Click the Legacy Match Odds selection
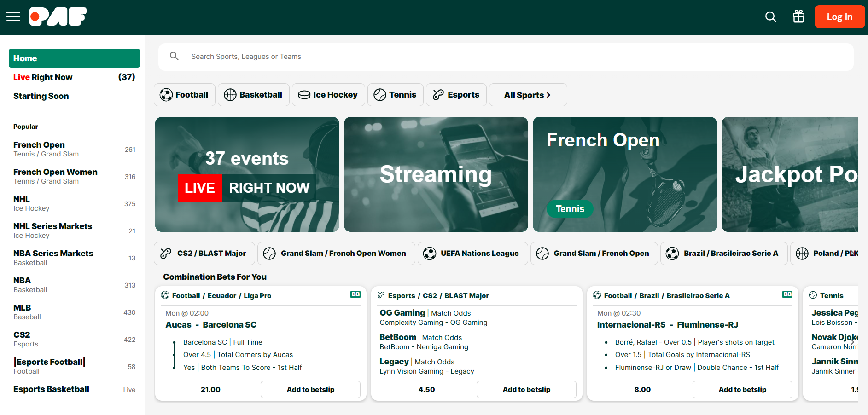 coord(478,366)
